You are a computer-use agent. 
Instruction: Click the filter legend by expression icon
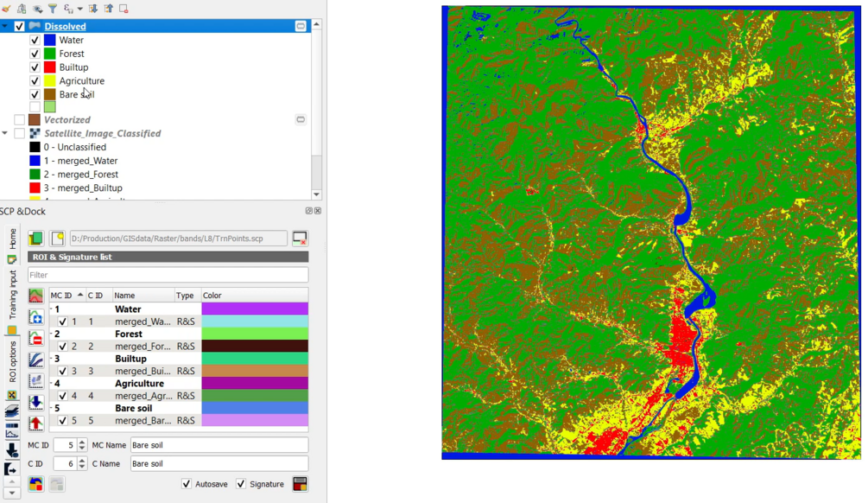click(x=68, y=9)
